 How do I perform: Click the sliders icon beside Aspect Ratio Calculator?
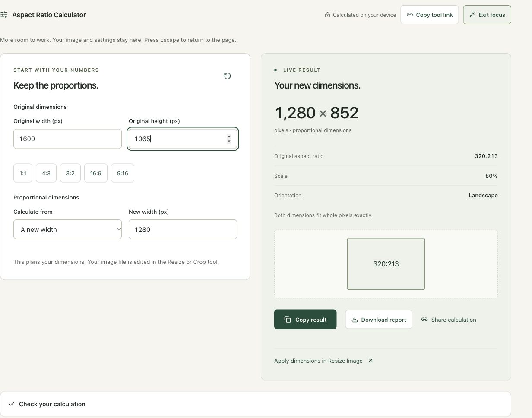coord(4,15)
